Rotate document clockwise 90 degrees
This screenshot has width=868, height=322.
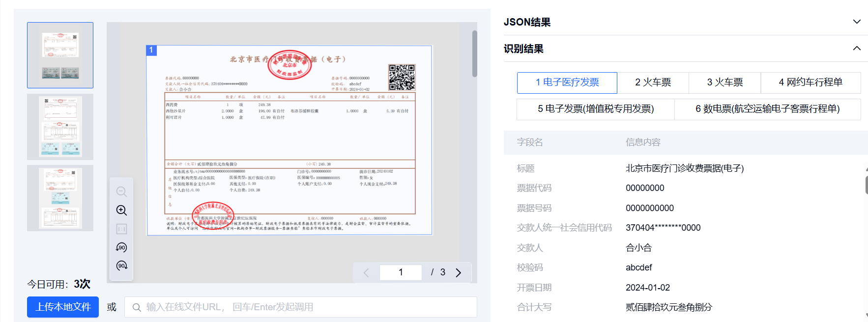click(x=121, y=266)
